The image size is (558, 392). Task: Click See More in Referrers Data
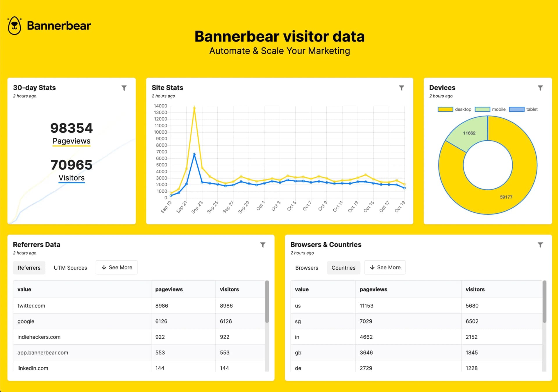tap(117, 267)
